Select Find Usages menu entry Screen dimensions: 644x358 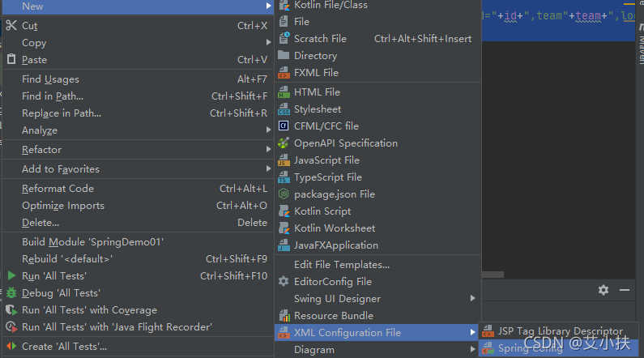(x=138, y=79)
